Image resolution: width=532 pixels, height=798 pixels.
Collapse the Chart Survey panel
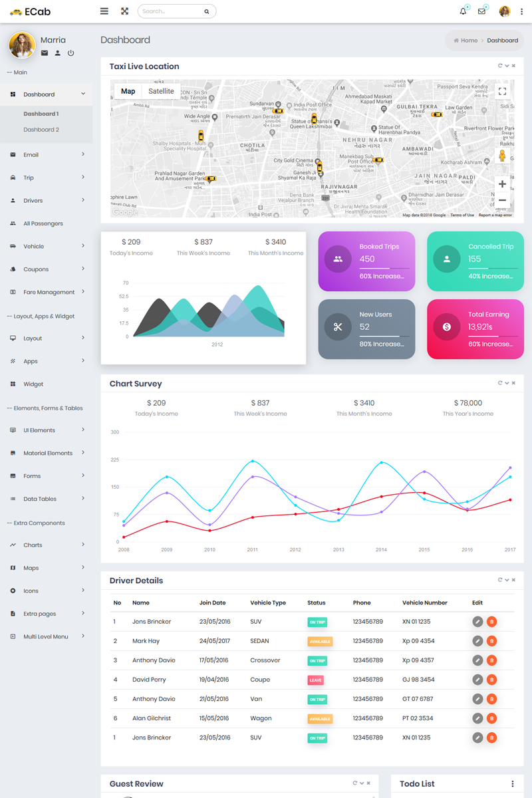(505, 382)
